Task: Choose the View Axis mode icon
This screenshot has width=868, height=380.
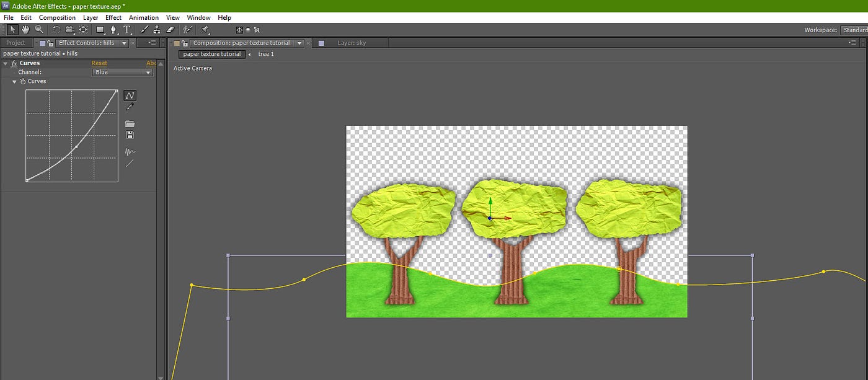Action: [257, 30]
